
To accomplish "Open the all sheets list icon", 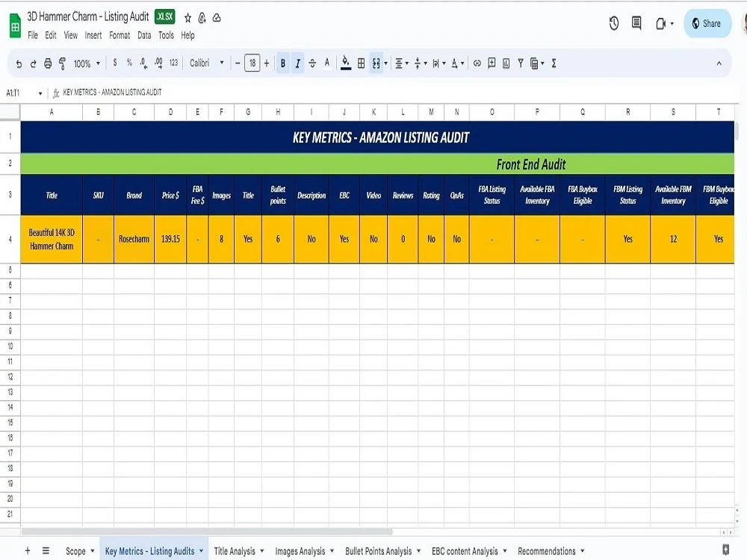I will (x=46, y=551).
